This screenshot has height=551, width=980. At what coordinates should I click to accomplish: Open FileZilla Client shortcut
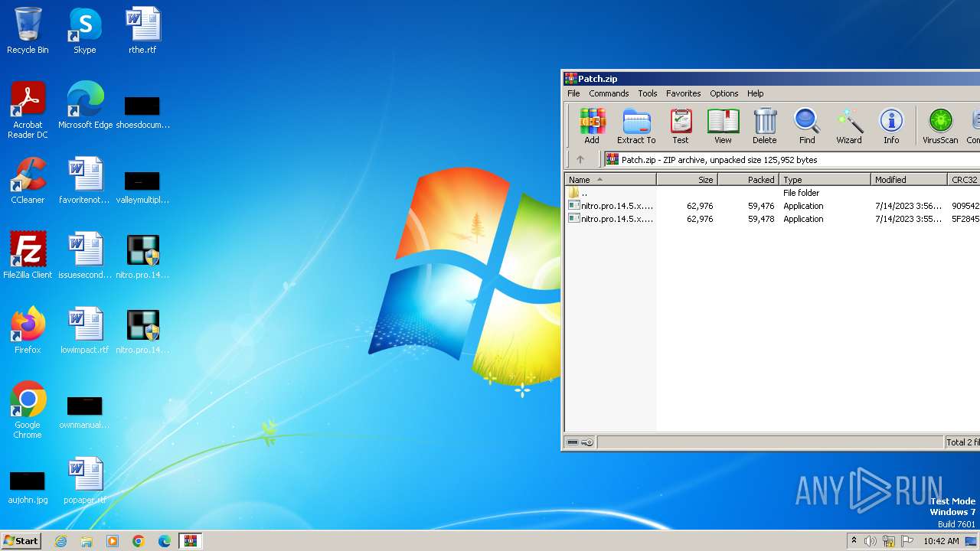[x=28, y=256]
